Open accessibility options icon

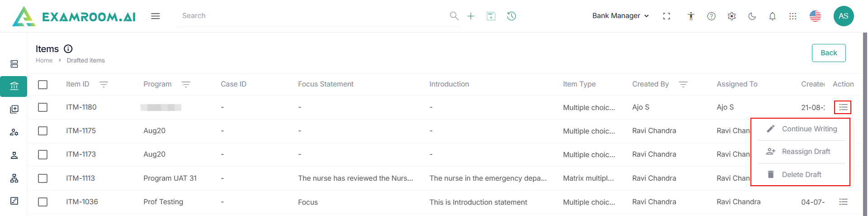coord(691,16)
